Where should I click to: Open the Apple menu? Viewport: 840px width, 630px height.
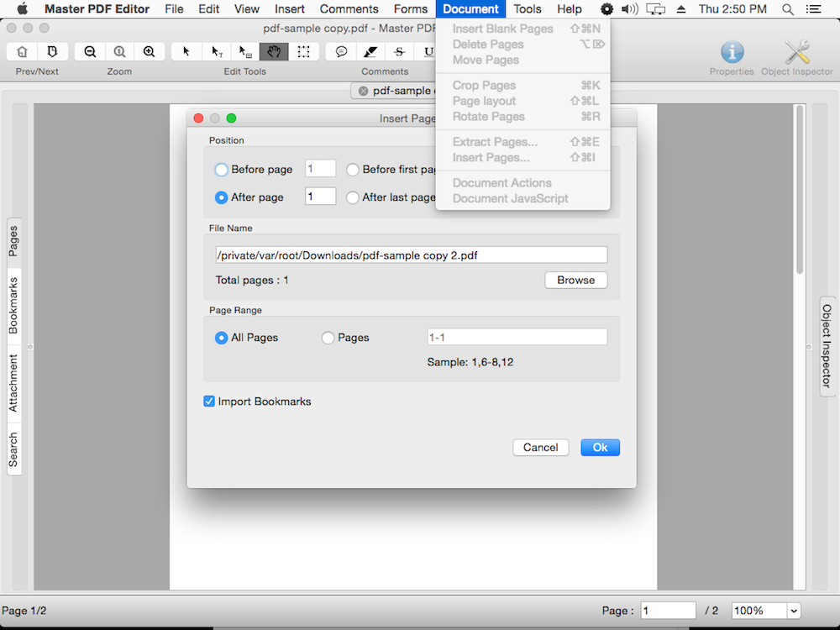(22, 8)
